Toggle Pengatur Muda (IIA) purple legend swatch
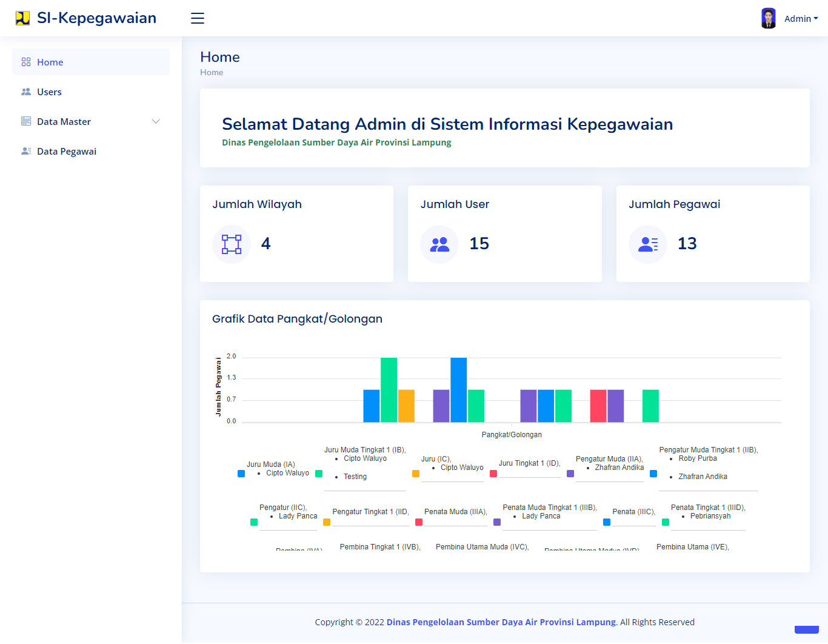 (570, 474)
